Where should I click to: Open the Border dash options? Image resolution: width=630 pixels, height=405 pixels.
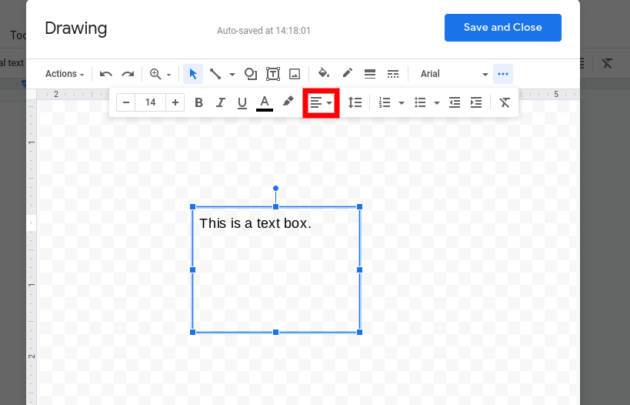point(393,74)
